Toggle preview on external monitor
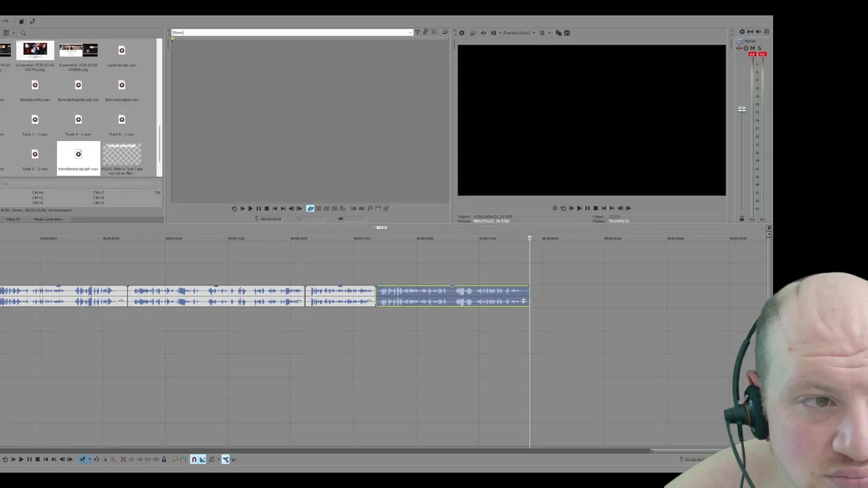This screenshot has width=868, height=488. point(472,33)
